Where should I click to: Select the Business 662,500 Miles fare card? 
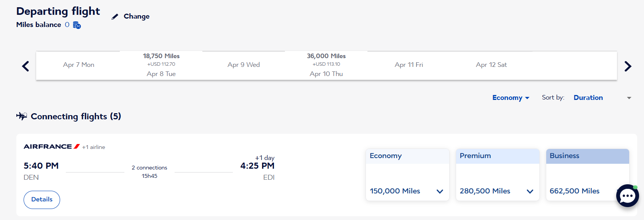[x=588, y=175]
